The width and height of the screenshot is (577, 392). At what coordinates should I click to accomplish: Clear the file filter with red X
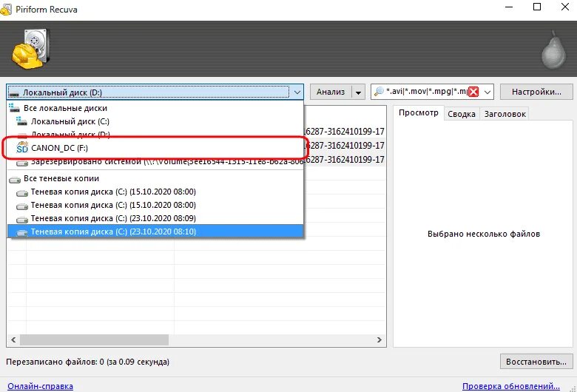(473, 92)
